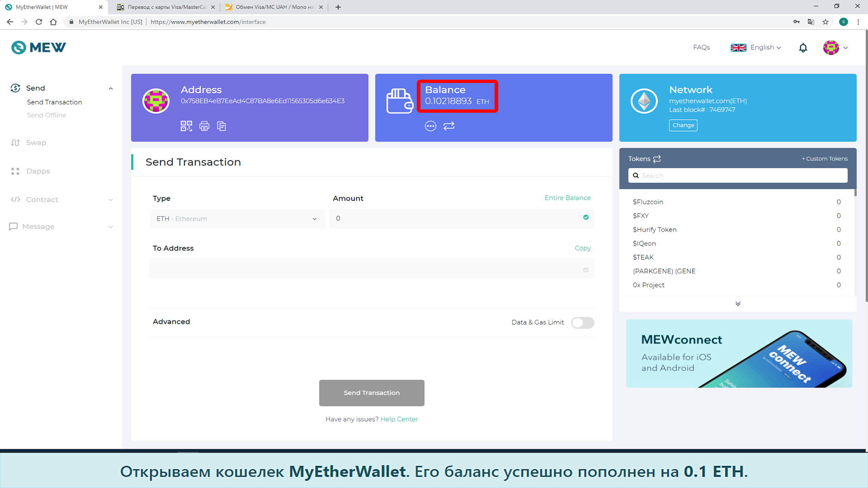
Task: Click the Change network button
Action: (x=683, y=125)
